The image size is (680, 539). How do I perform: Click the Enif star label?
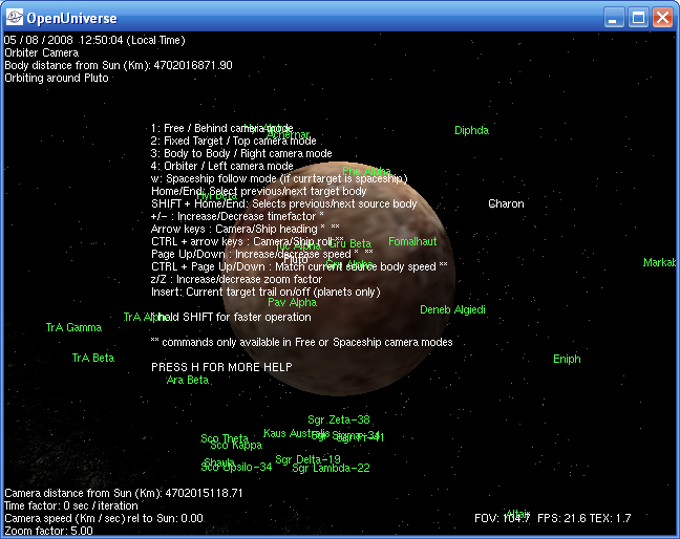(x=567, y=359)
